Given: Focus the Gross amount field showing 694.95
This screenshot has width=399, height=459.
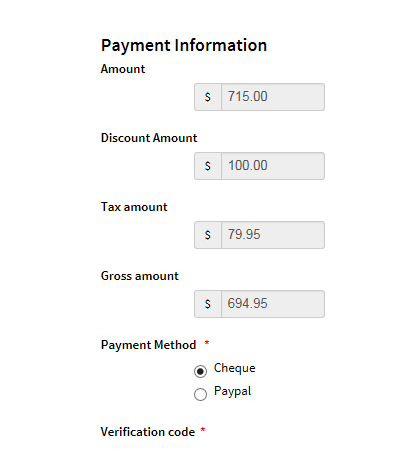Looking at the screenshot, I should tap(273, 304).
